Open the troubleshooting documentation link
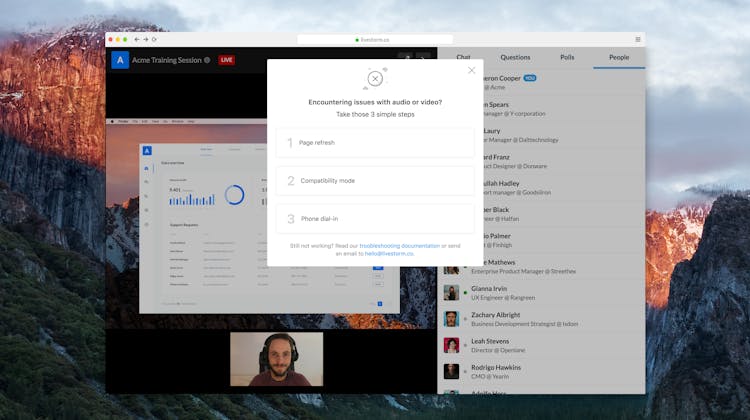 [x=400, y=245]
